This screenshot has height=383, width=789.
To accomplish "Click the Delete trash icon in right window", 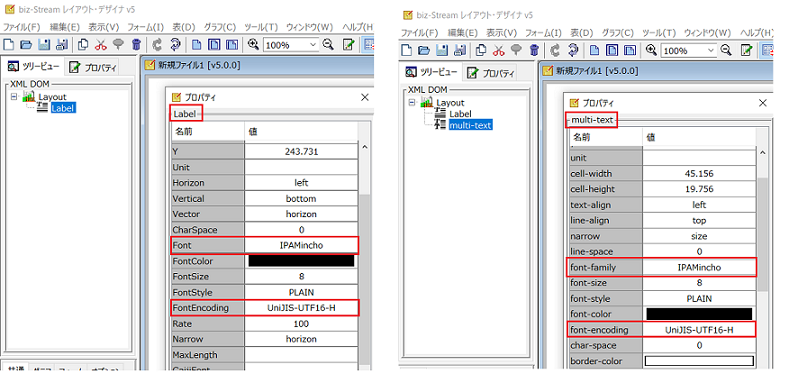I will pos(534,50).
